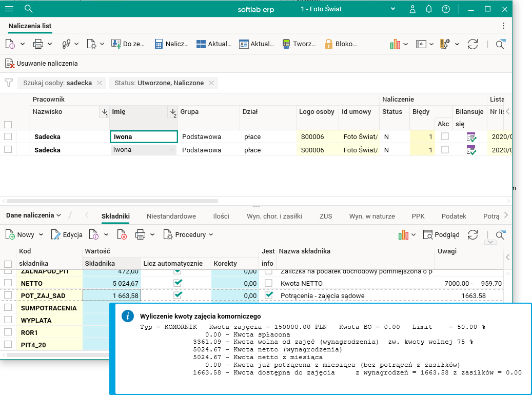The height and width of the screenshot is (395, 532).
Task: Open the filter funnel icon
Action: [x=8, y=83]
